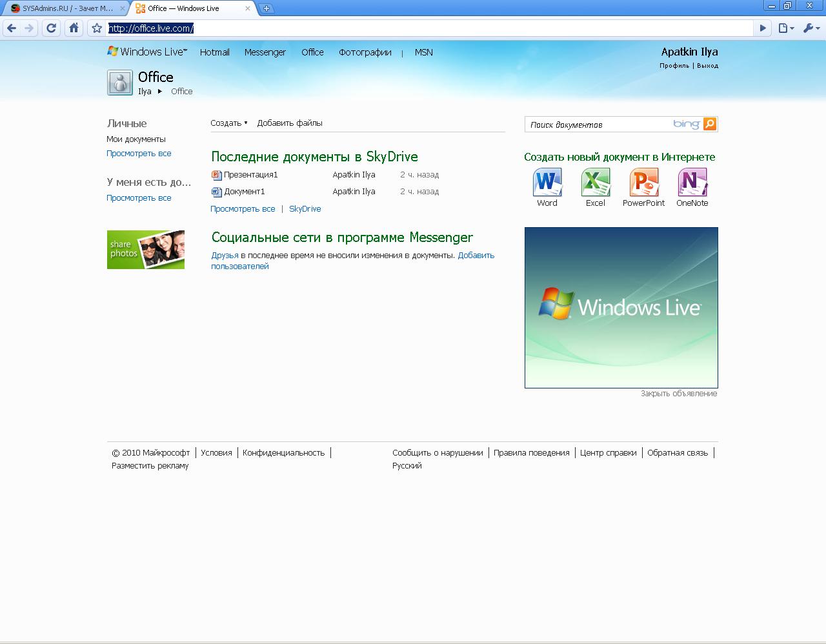Open the page menu icon

785,28
